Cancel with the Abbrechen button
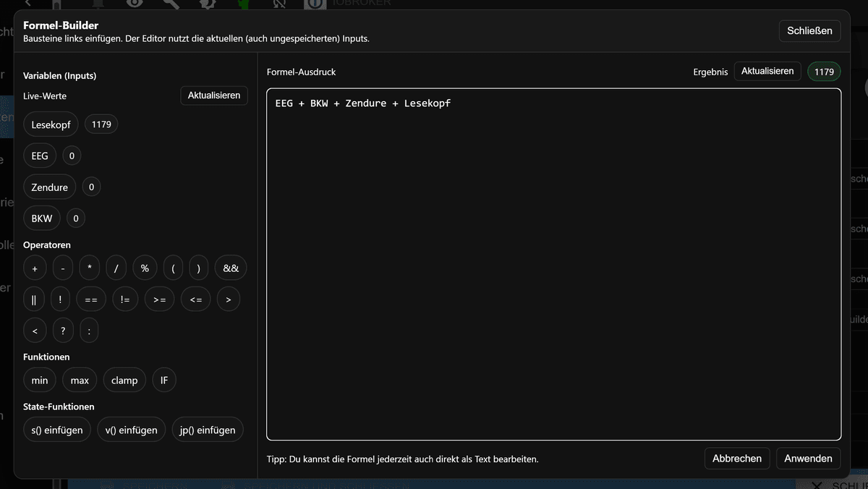Image resolution: width=868 pixels, height=489 pixels. (737, 458)
